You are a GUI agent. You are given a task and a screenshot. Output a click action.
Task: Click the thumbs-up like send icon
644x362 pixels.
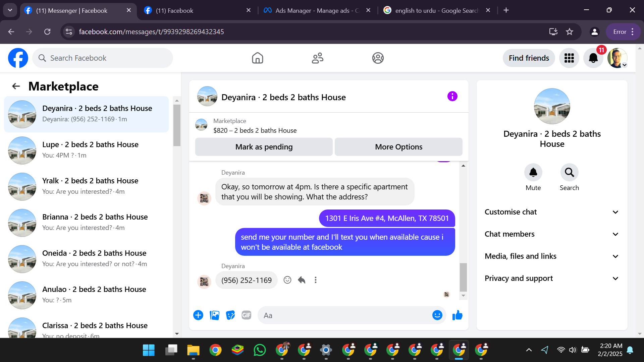click(457, 315)
